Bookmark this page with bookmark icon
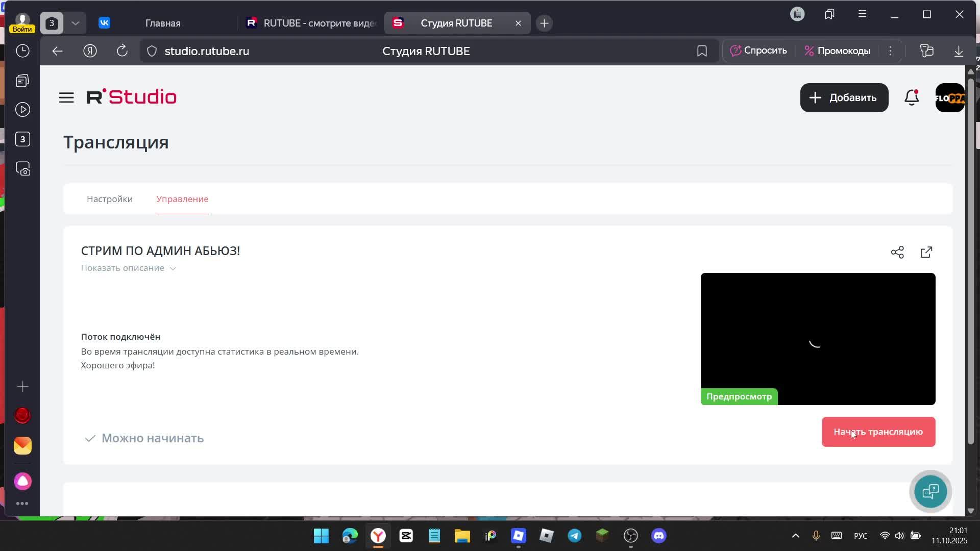980x551 pixels. (702, 51)
